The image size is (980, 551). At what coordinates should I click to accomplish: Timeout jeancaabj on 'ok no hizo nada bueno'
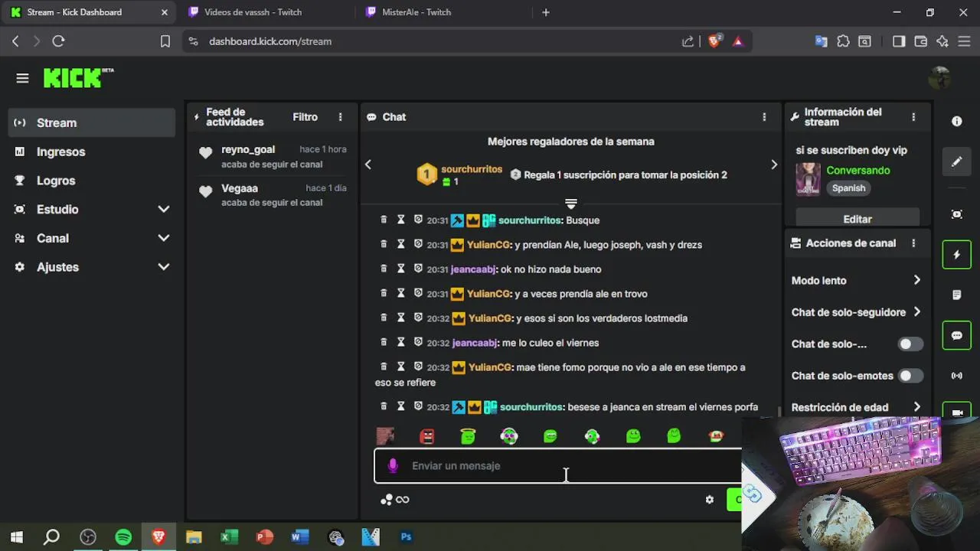(x=400, y=269)
